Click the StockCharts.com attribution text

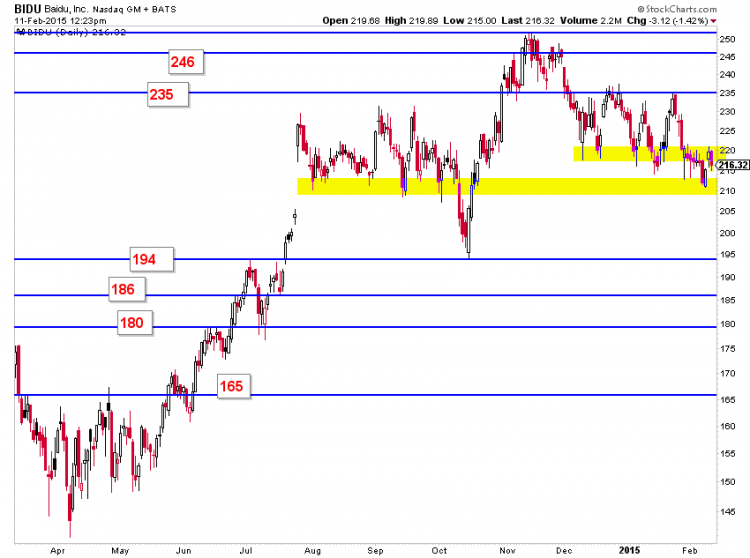(x=677, y=9)
